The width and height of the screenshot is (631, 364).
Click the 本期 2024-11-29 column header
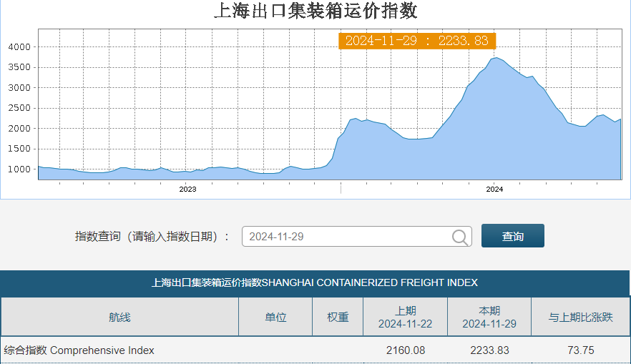489,317
